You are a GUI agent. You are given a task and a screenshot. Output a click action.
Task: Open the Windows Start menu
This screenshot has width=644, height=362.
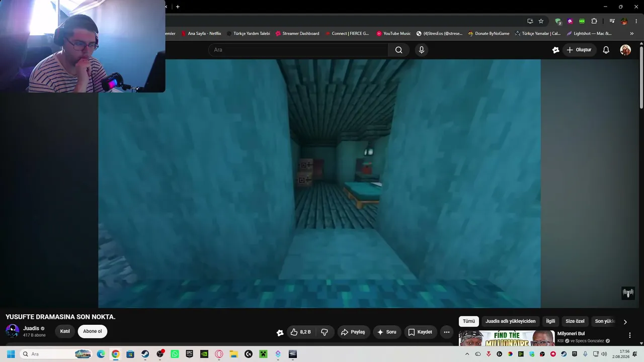(11, 354)
